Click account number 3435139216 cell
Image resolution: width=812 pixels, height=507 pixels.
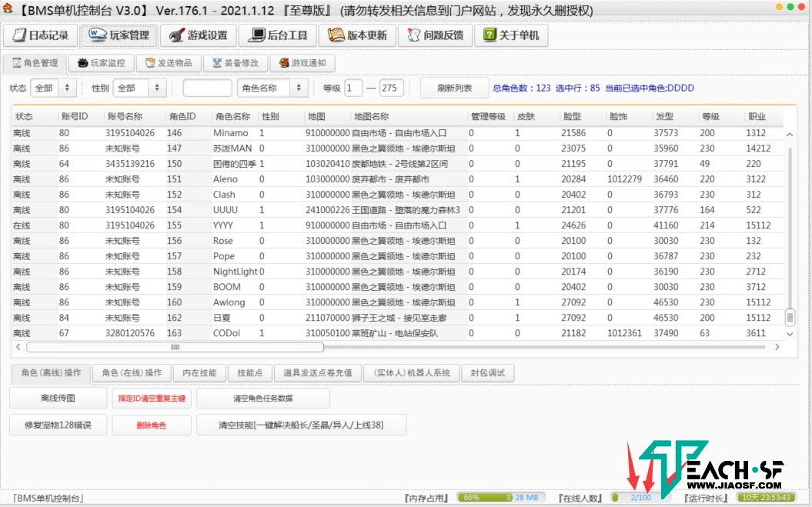pyautogui.click(x=130, y=164)
